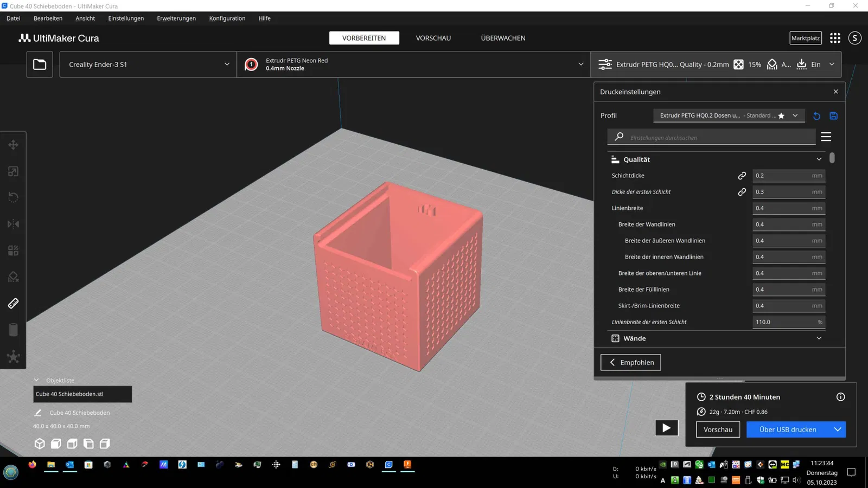Select the cylinder-shaped tool in left toolbar
Viewport: 868px width, 488px height.
pos(14,330)
